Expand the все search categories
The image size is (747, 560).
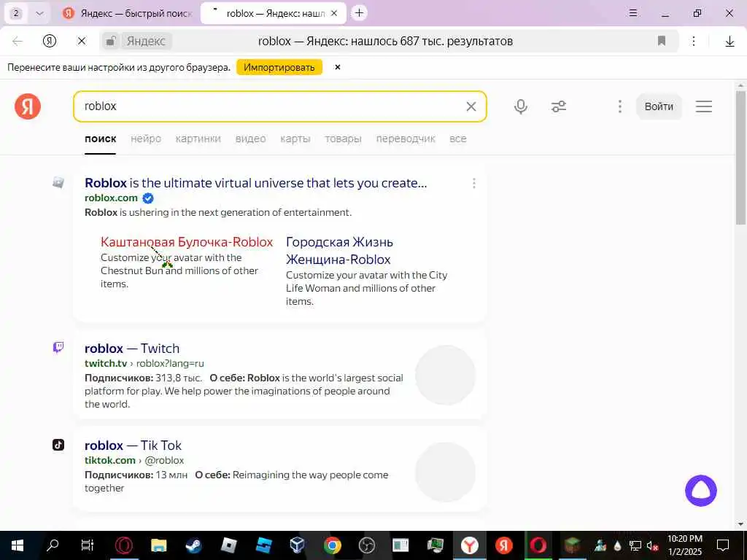(x=458, y=139)
